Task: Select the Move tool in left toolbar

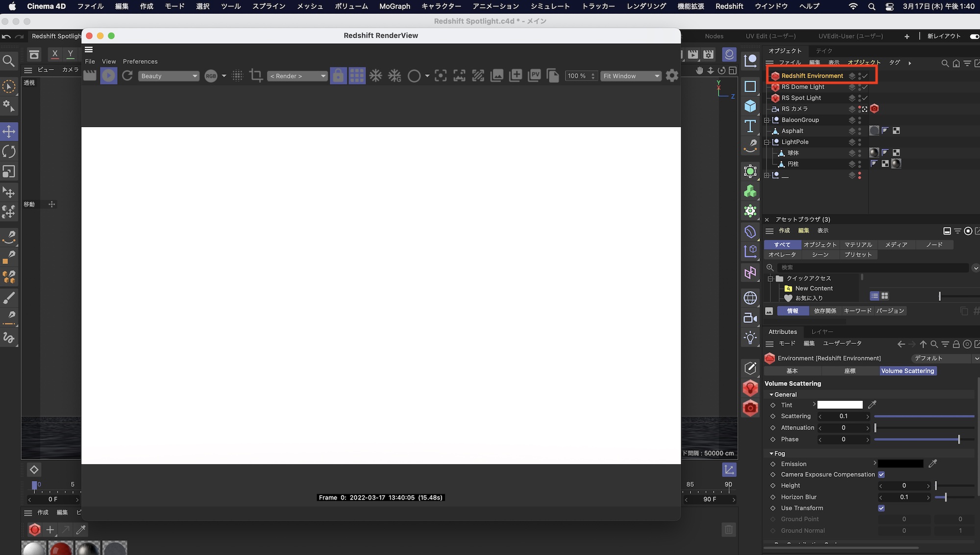Action: pos(9,131)
